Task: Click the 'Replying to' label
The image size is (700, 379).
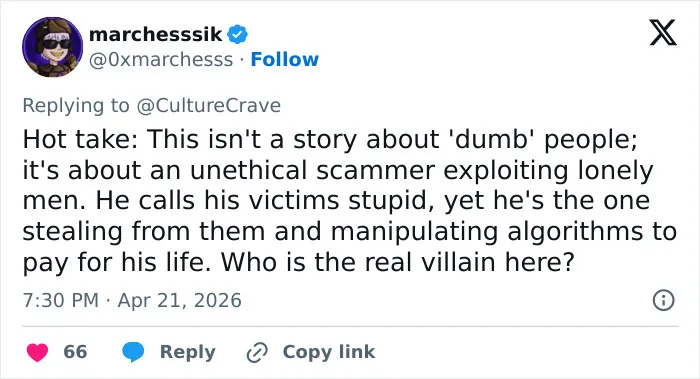Action: tap(76, 106)
